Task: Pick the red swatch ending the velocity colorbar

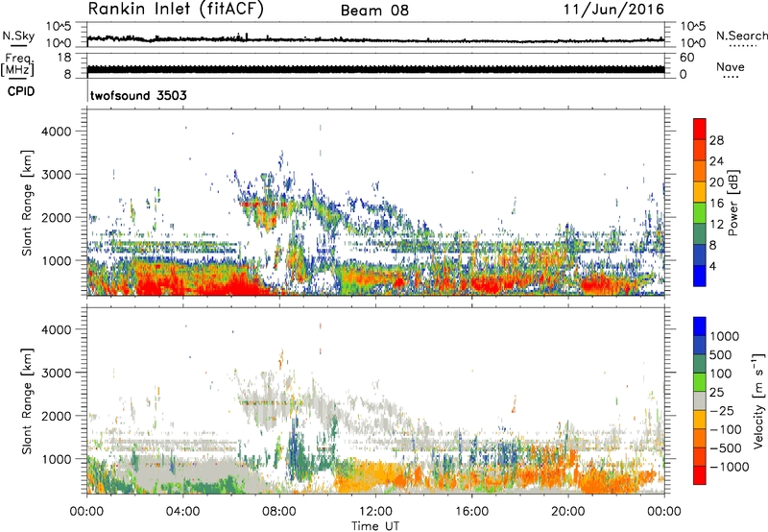Action: click(700, 474)
